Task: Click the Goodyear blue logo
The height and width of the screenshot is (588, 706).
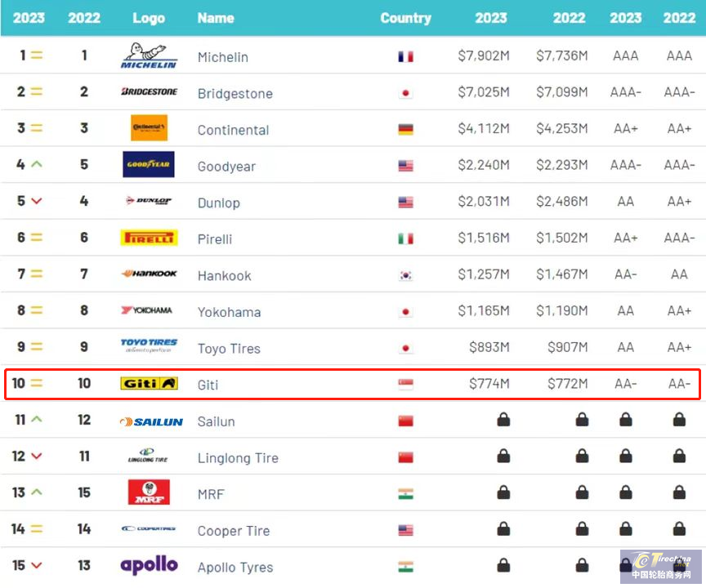Action: point(149,164)
